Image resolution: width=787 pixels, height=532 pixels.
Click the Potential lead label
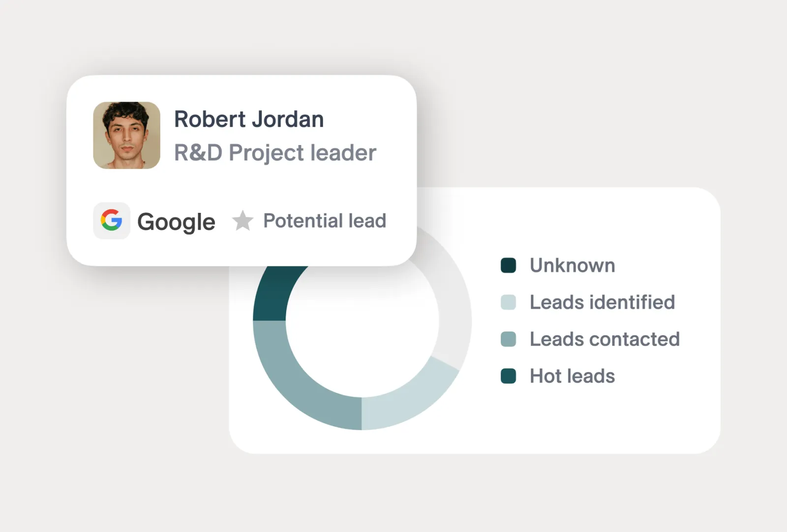(325, 221)
